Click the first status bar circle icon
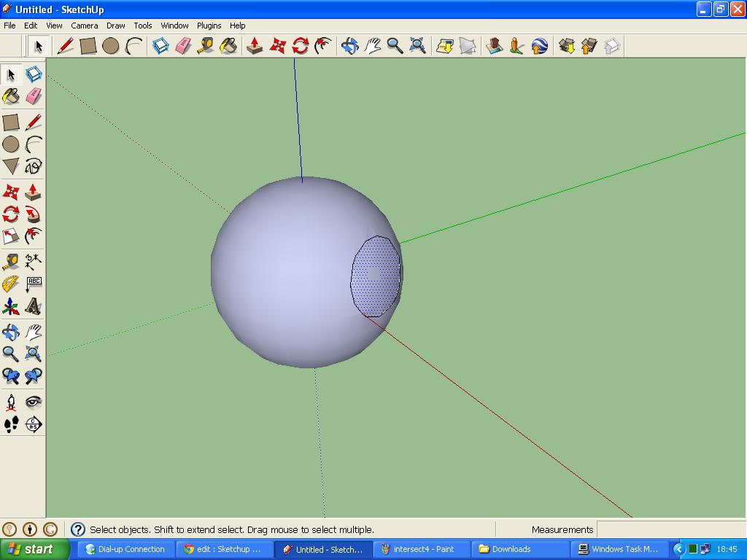Screen dimensions: 747x560 tap(9, 529)
